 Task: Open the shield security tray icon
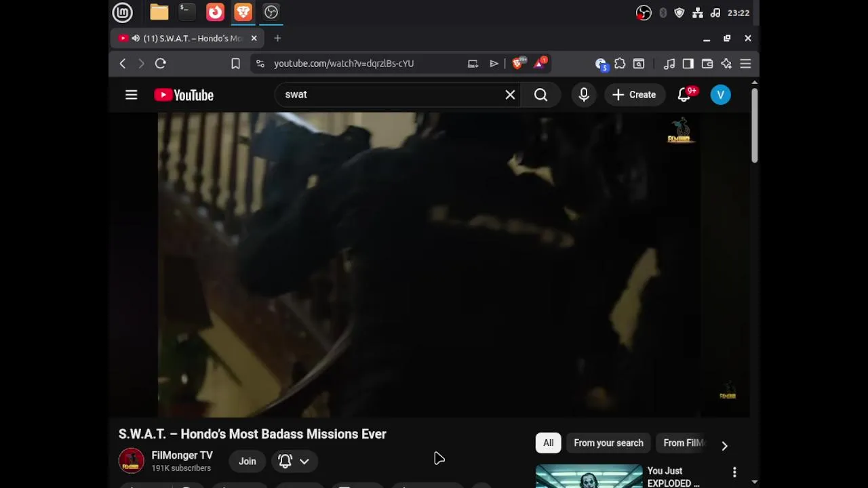(679, 13)
